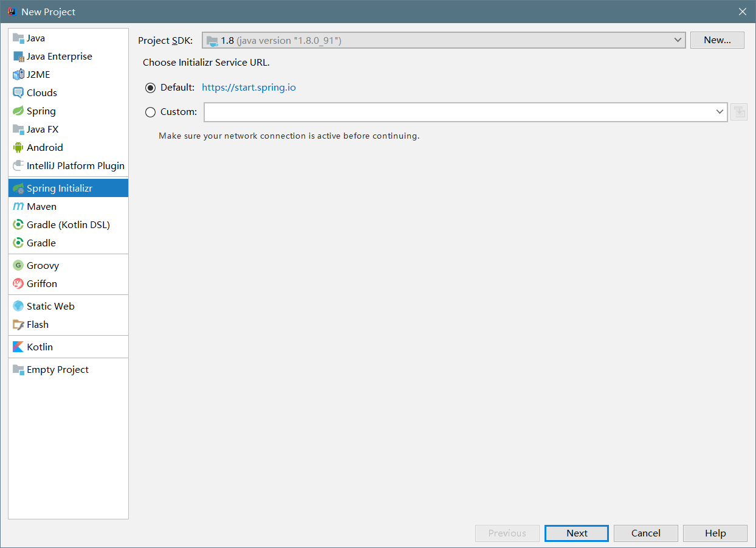Click the Java FX folder icon

click(18, 130)
